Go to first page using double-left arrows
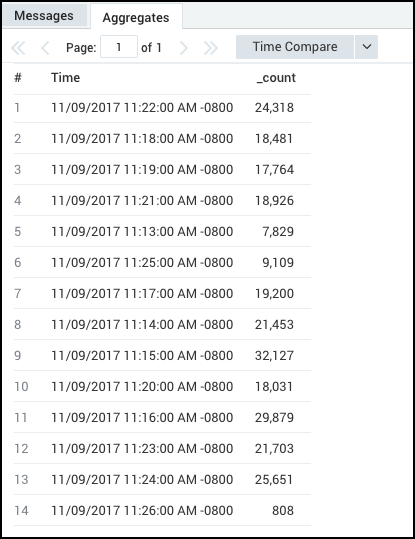 (18, 48)
